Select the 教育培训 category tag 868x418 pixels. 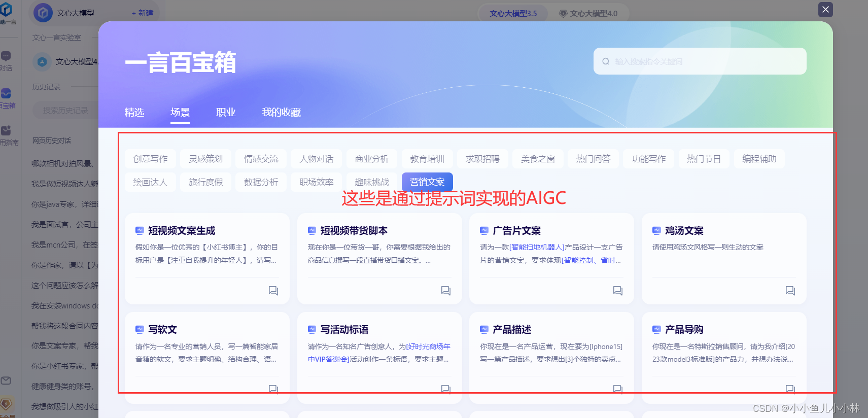[427, 159]
